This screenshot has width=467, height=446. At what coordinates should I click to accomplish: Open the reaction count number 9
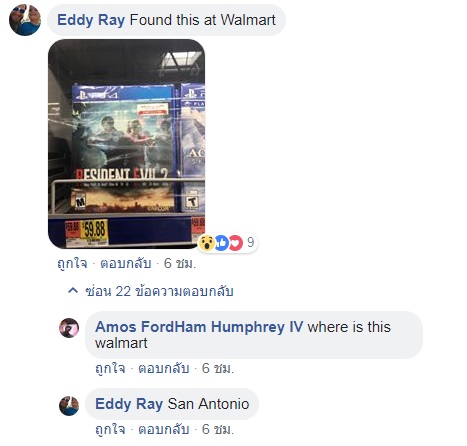[250, 242]
